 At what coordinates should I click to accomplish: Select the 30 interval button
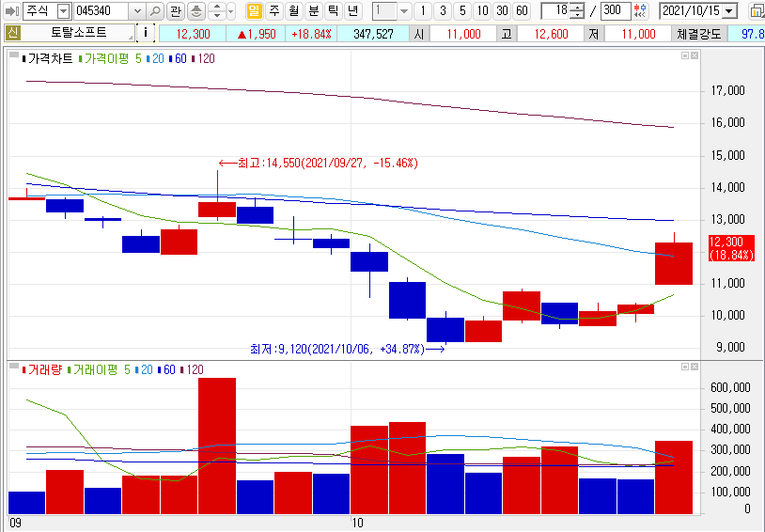pyautogui.click(x=502, y=10)
